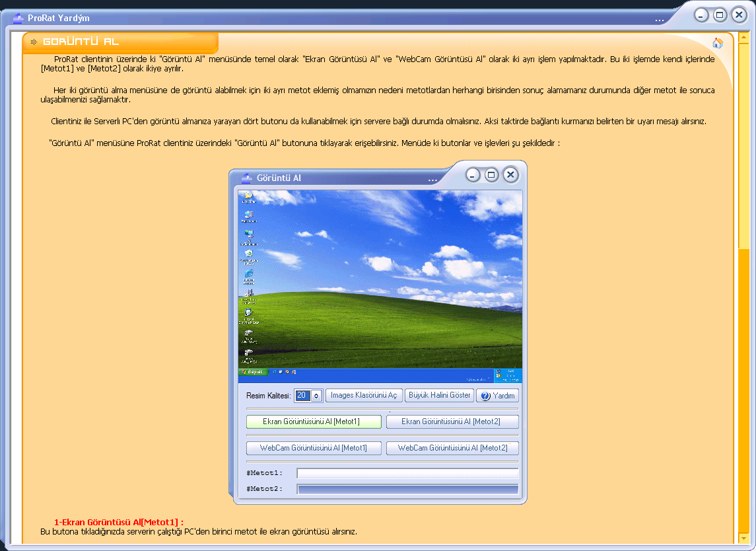Click Ekran Görüntüsünü Al [Metot2] button

click(x=452, y=422)
